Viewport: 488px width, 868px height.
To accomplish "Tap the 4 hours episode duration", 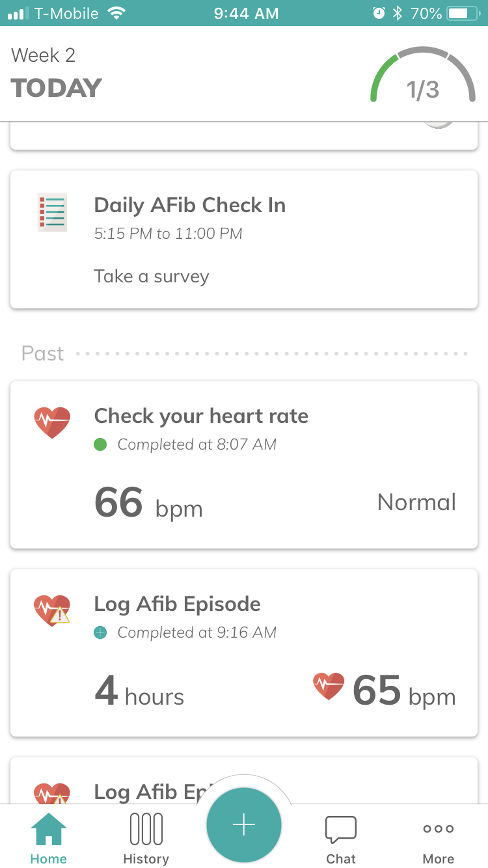I will point(139,692).
